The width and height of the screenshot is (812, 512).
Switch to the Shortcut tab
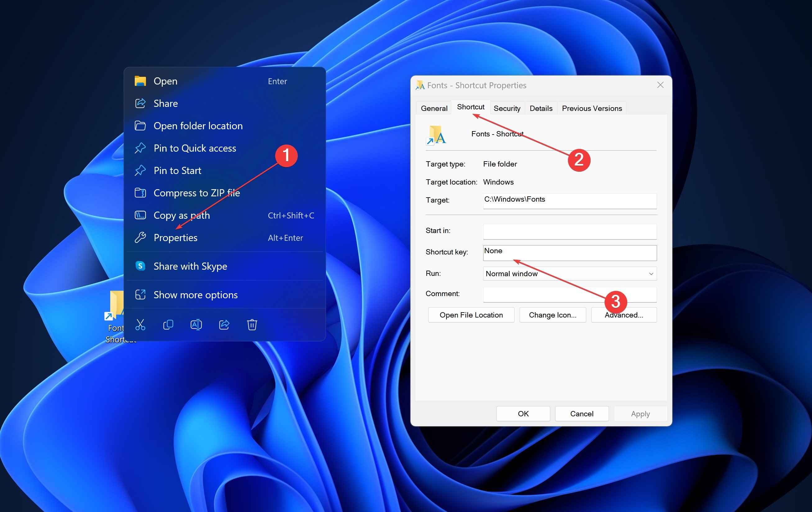point(471,107)
